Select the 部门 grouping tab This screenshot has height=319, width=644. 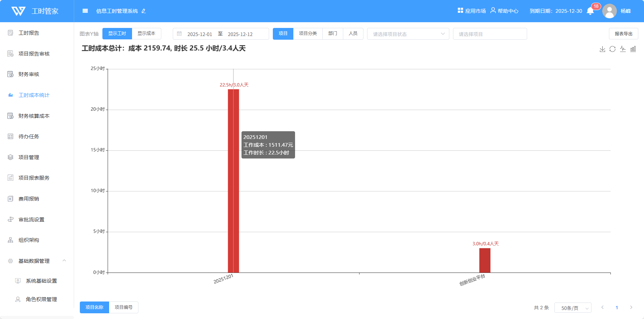point(333,34)
